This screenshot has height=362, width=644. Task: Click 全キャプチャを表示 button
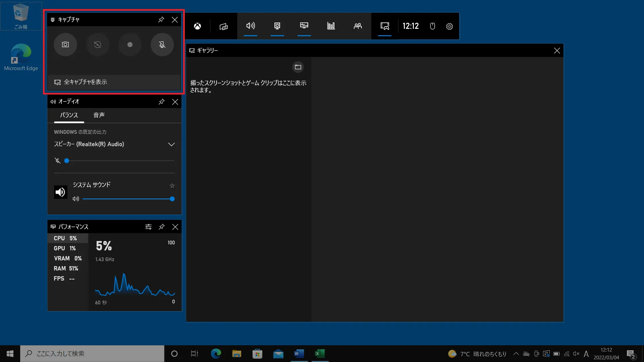(x=114, y=82)
